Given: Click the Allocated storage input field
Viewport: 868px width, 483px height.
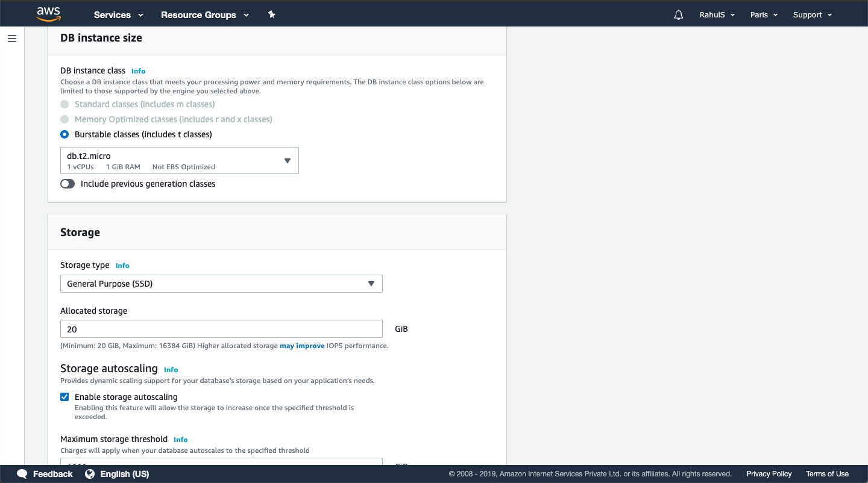Looking at the screenshot, I should coord(221,329).
